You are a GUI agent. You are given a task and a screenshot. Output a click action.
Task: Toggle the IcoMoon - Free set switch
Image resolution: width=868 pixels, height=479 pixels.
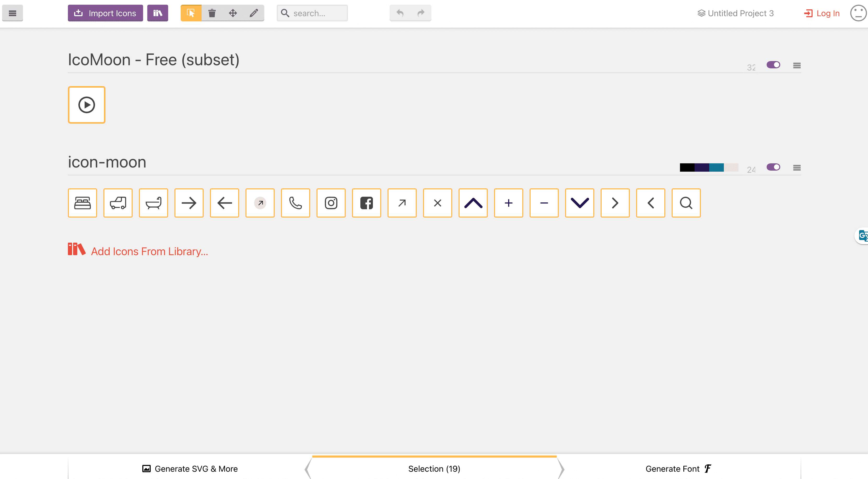pos(773,65)
